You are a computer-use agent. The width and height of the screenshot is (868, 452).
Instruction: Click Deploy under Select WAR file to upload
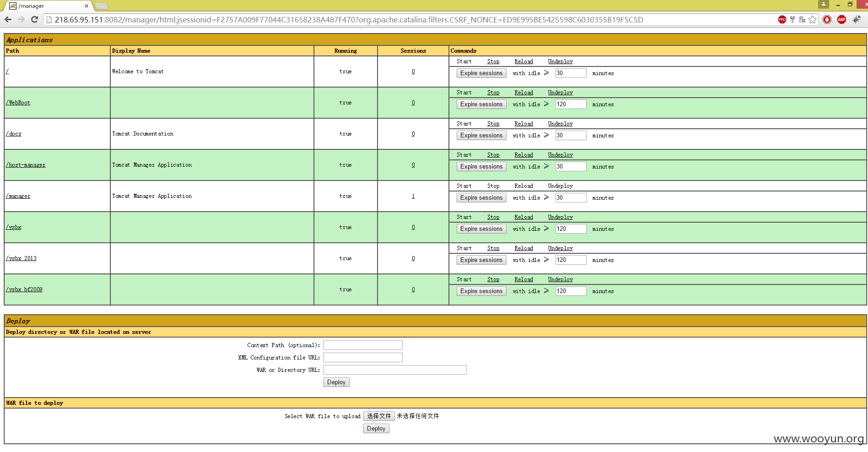point(376,429)
